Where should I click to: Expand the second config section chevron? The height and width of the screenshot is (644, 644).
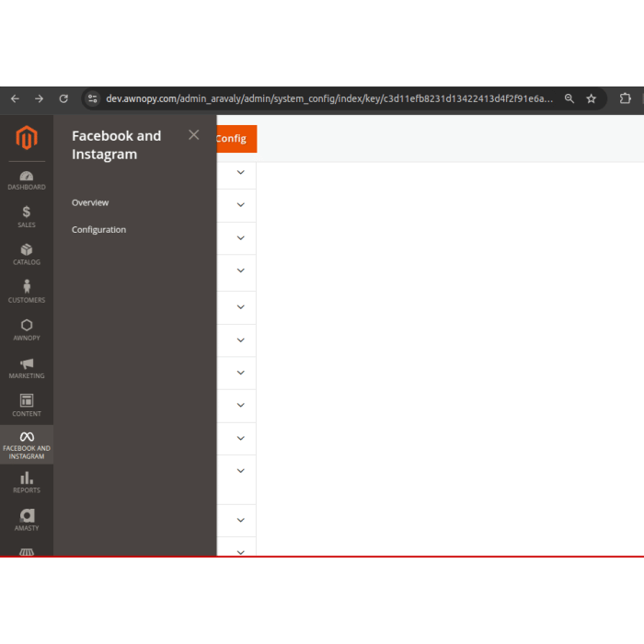point(241,205)
